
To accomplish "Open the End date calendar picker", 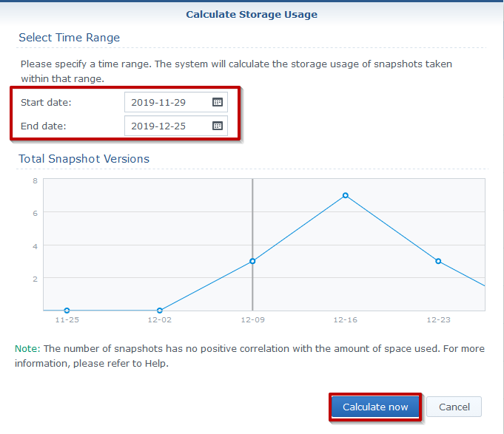I will click(x=218, y=126).
